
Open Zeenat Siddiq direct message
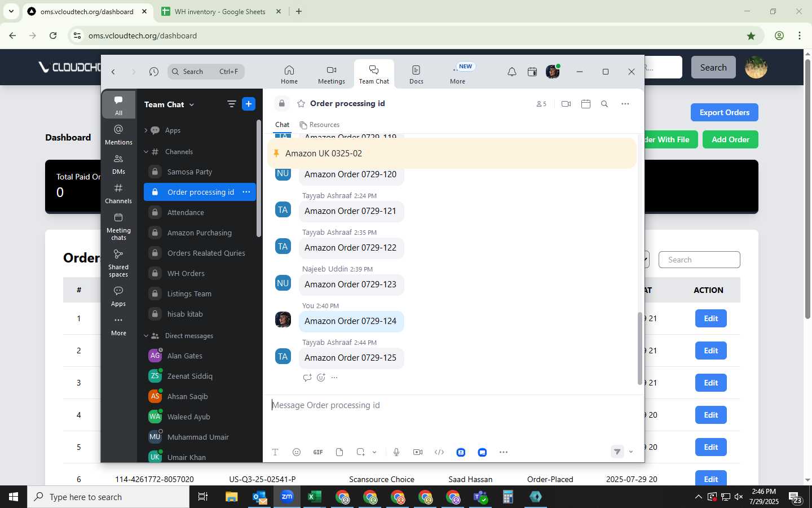(x=200, y=376)
